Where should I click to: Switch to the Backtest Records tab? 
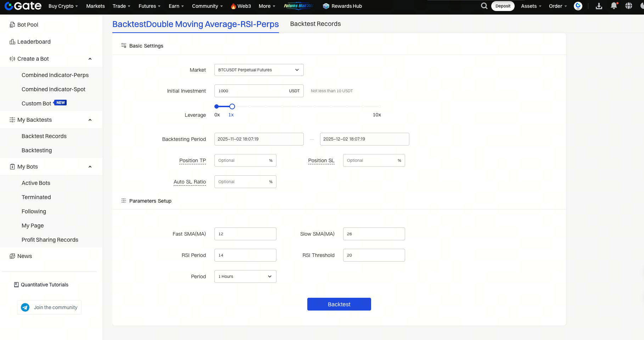[315, 24]
